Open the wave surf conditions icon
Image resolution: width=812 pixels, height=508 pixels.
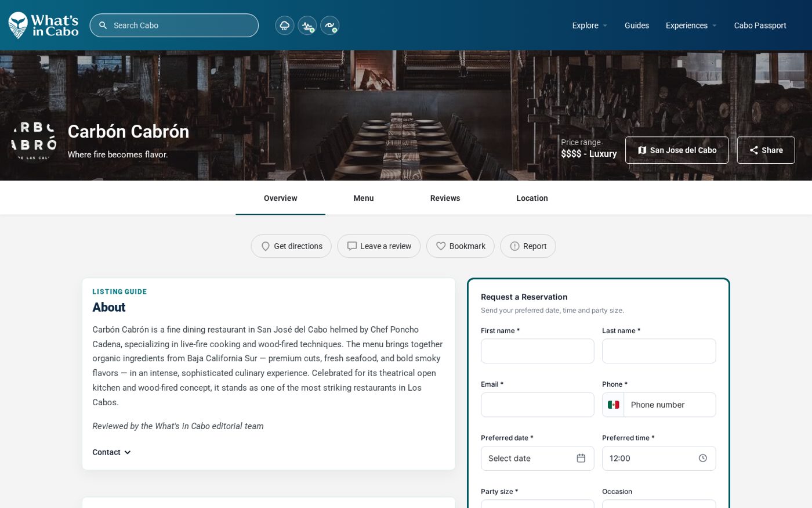pyautogui.click(x=329, y=26)
